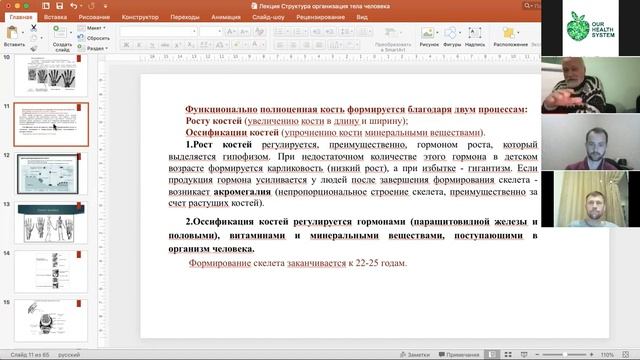
Task: Click the Format Painter brush icon
Action: (33, 48)
